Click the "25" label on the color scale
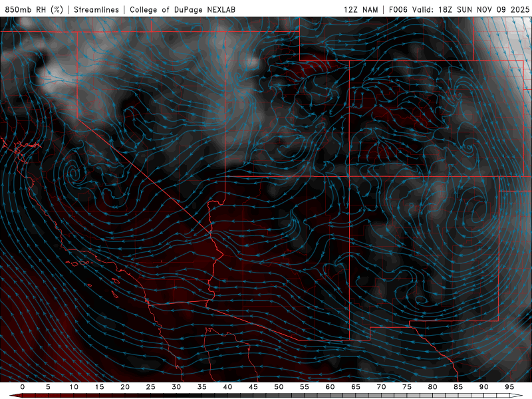The height and width of the screenshot is (399, 532). (151, 387)
